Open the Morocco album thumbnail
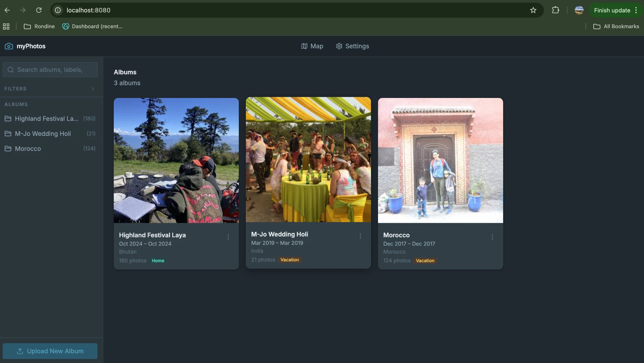This screenshot has width=644, height=363. pos(440,160)
